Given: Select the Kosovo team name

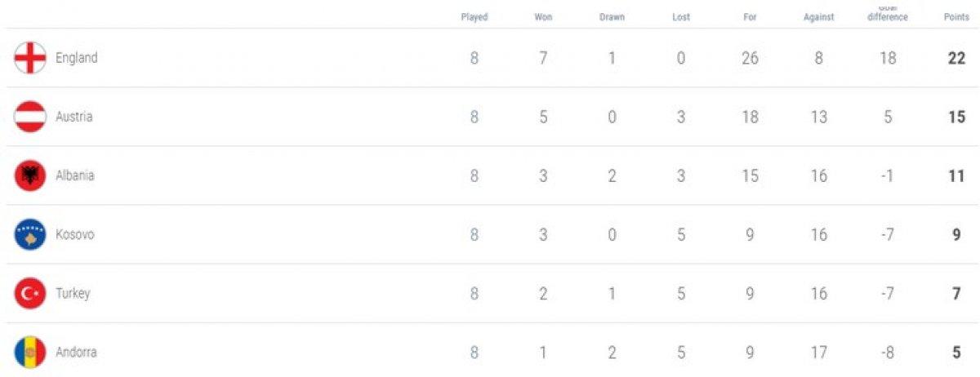Looking at the screenshot, I should pos(74,234).
